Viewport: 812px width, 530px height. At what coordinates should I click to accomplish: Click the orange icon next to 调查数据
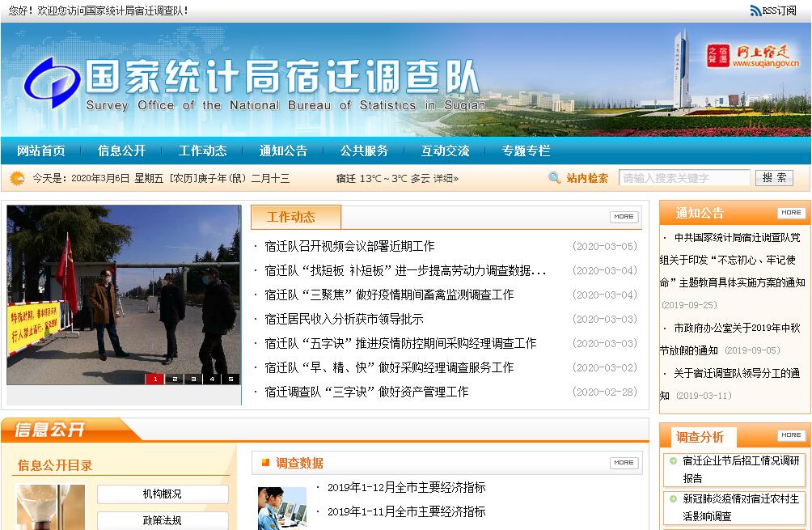point(265,463)
